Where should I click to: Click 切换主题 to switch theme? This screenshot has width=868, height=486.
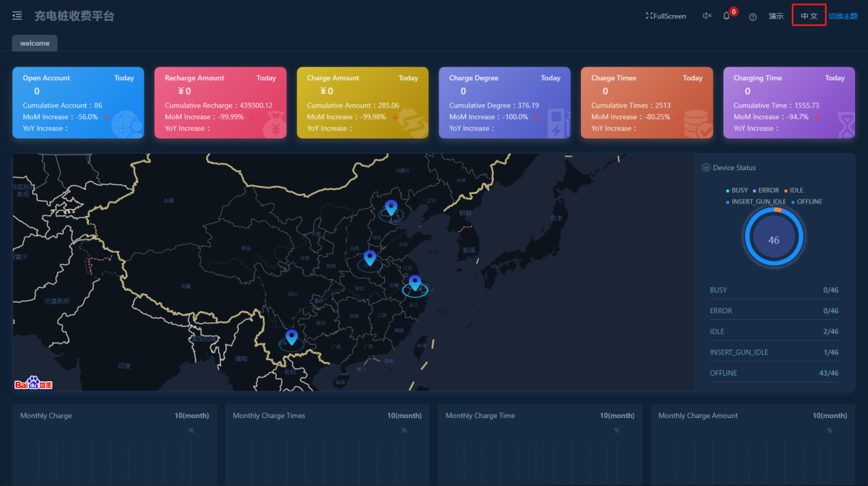click(843, 16)
